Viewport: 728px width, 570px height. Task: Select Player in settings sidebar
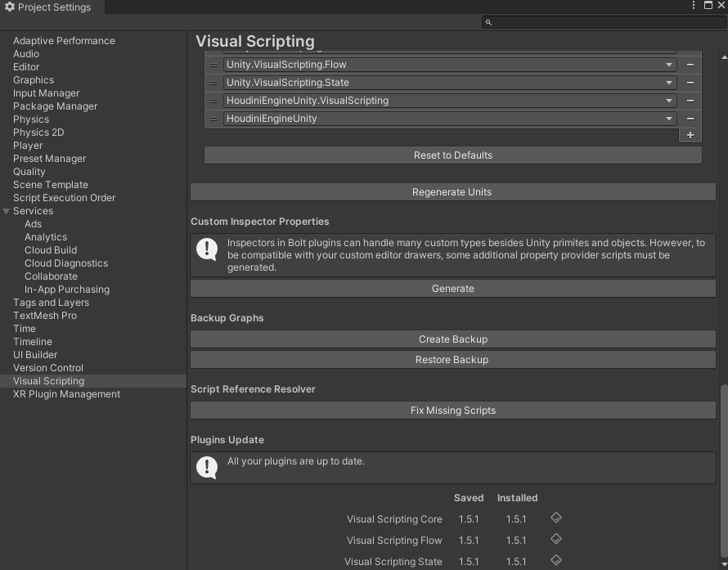28,146
